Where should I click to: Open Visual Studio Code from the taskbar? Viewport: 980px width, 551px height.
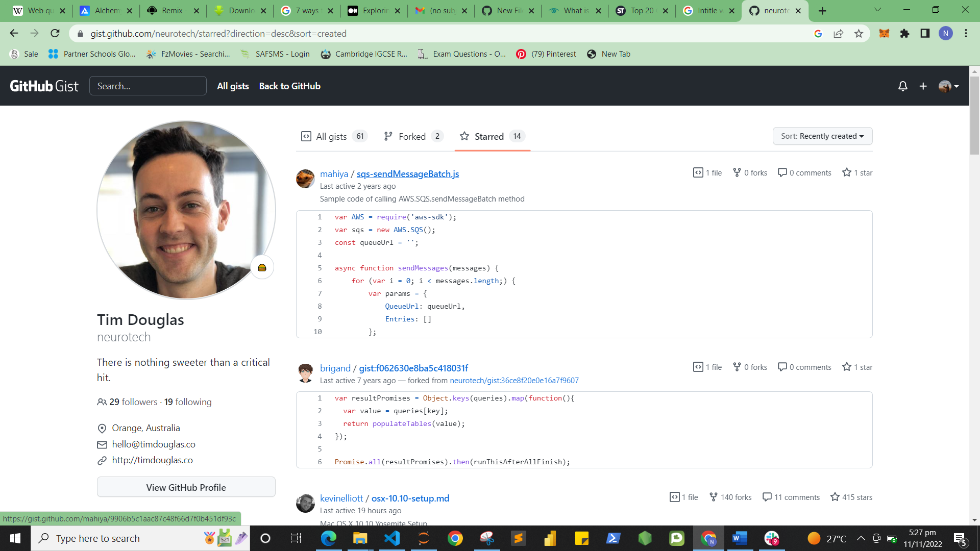coord(392,538)
